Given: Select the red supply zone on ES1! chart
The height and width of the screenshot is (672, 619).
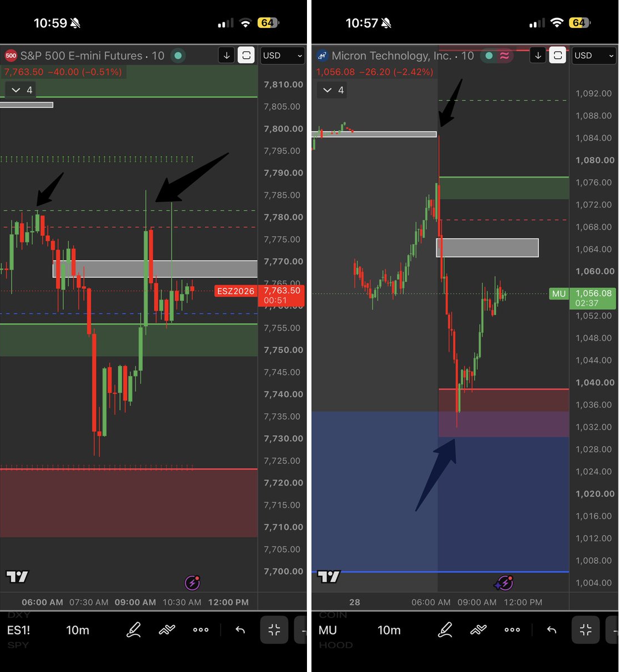Looking at the screenshot, I should [129, 503].
